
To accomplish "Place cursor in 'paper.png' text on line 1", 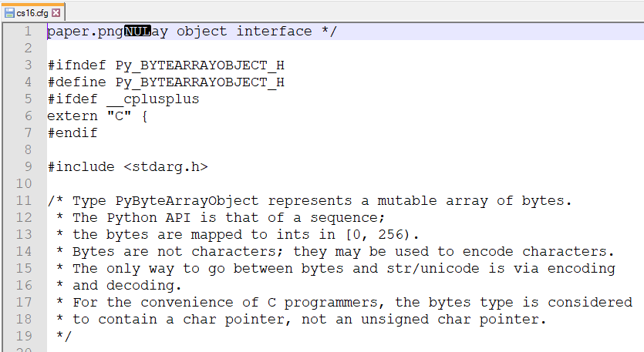I will pos(86,32).
